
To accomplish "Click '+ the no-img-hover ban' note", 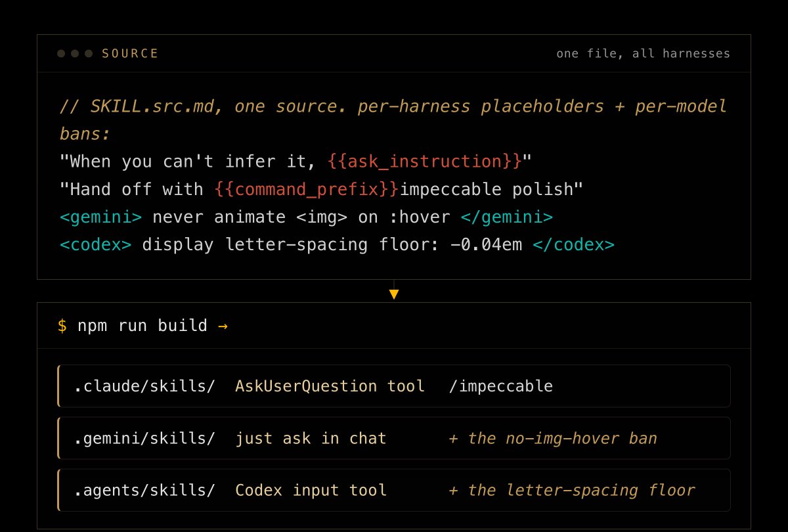I will 553,438.
